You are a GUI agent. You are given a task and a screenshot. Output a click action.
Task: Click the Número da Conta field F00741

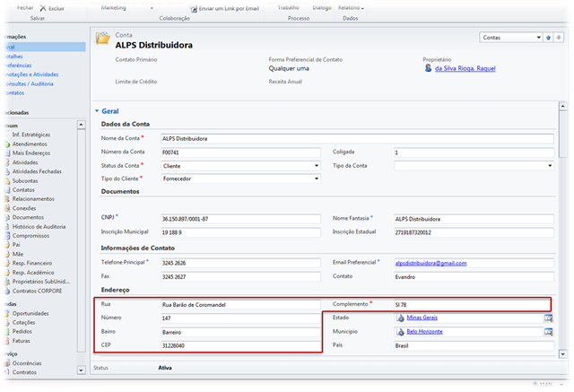[240, 152]
